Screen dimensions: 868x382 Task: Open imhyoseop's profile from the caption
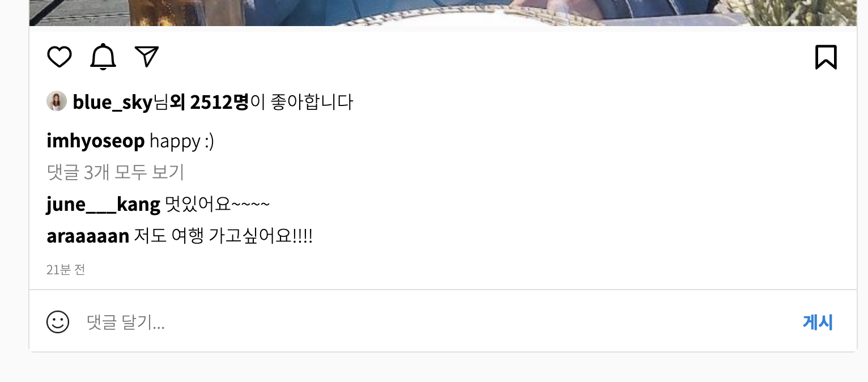[x=96, y=141]
